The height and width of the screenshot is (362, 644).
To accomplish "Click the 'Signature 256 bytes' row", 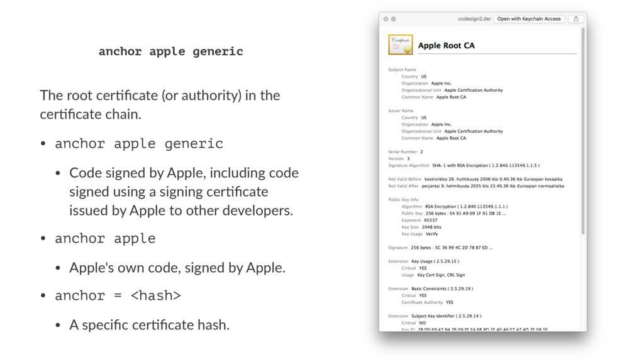I will coord(440,248).
